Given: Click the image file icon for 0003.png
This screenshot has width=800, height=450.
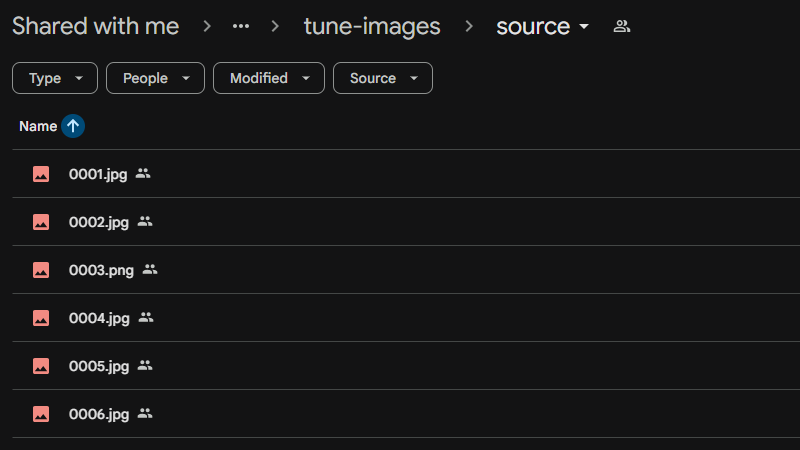Looking at the screenshot, I should [x=41, y=270].
